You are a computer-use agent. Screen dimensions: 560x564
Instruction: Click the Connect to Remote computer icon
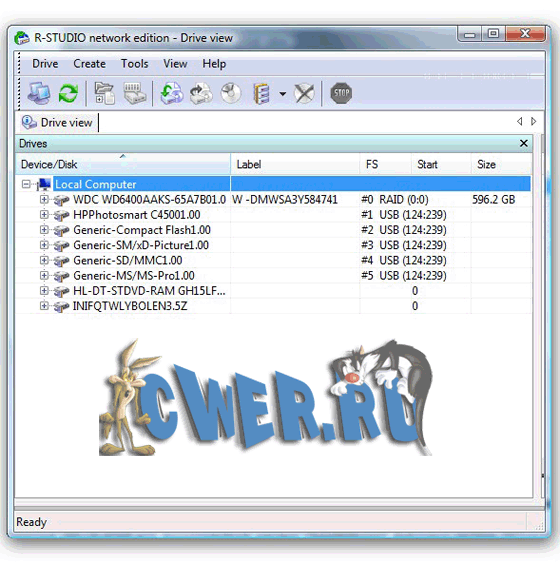coord(39,94)
